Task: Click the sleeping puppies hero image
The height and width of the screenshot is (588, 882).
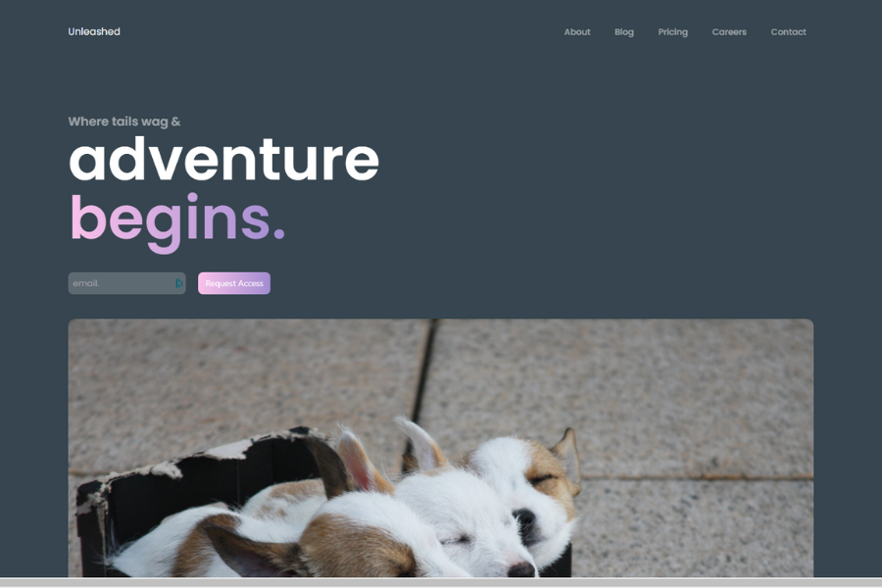Action: (440, 448)
